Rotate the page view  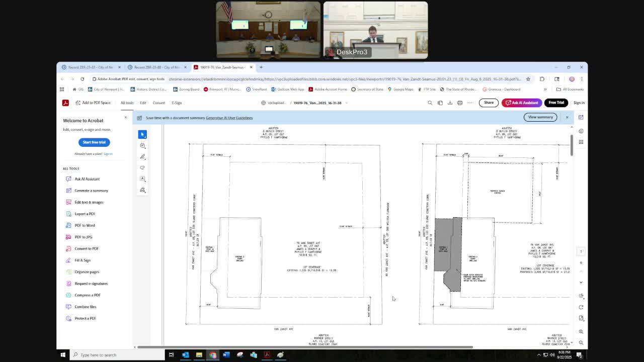(581, 307)
